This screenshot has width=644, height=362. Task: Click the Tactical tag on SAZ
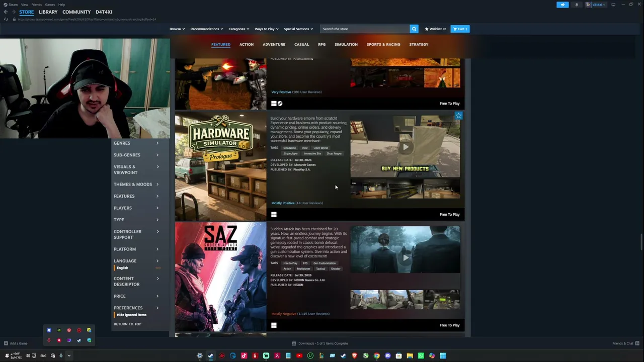pos(320,269)
